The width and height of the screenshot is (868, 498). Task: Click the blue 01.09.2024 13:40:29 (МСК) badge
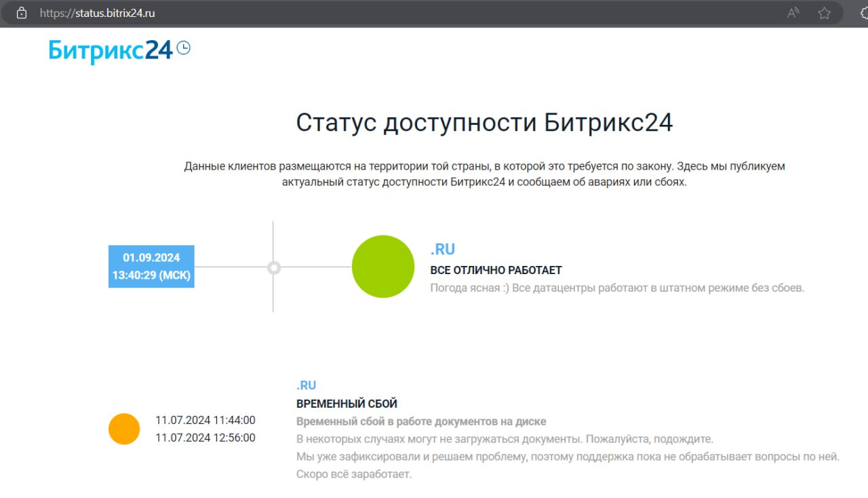click(x=151, y=267)
